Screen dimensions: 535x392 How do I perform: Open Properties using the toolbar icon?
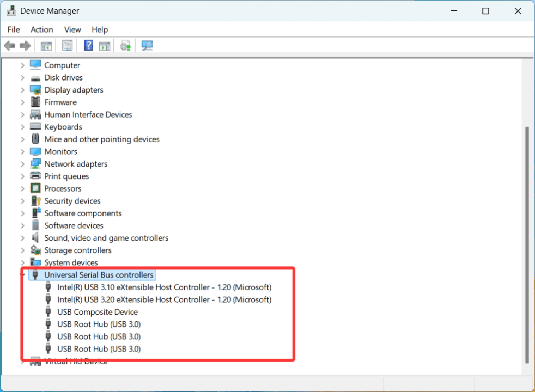coord(67,45)
